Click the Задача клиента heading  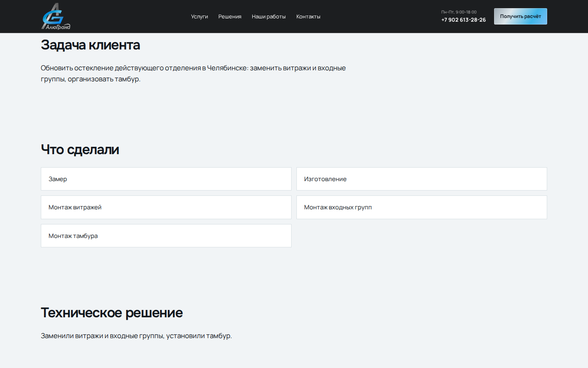point(90,45)
